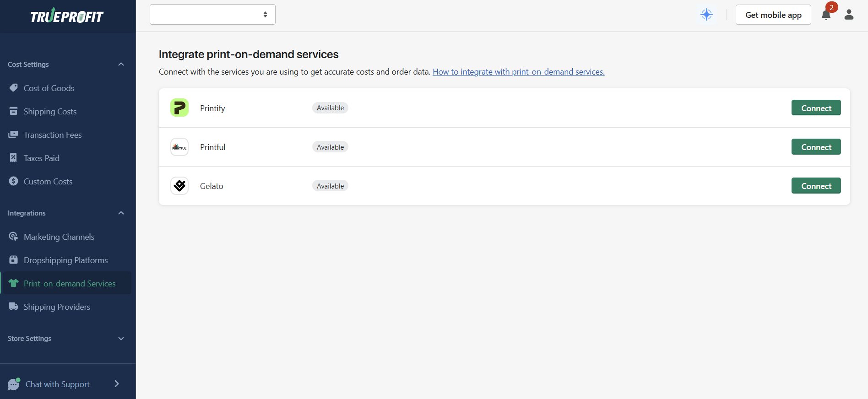Image resolution: width=868 pixels, height=399 pixels.
Task: Open Chat with Support
Action: click(x=58, y=384)
